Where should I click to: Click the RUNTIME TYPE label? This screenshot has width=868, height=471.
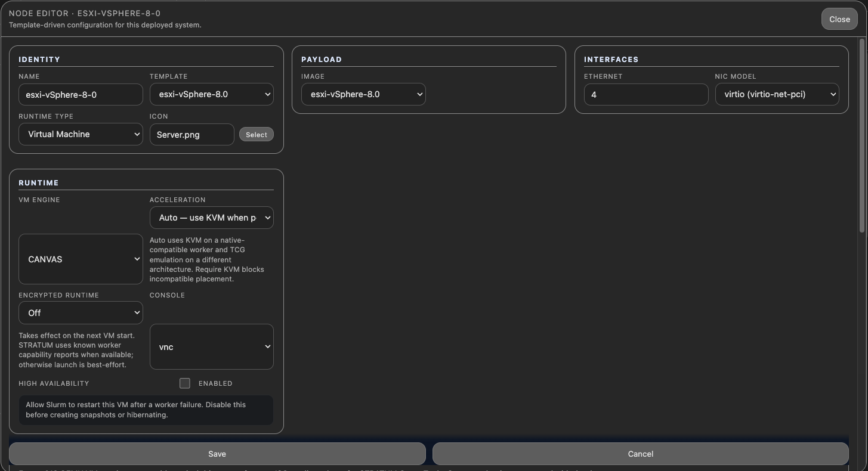tap(46, 116)
